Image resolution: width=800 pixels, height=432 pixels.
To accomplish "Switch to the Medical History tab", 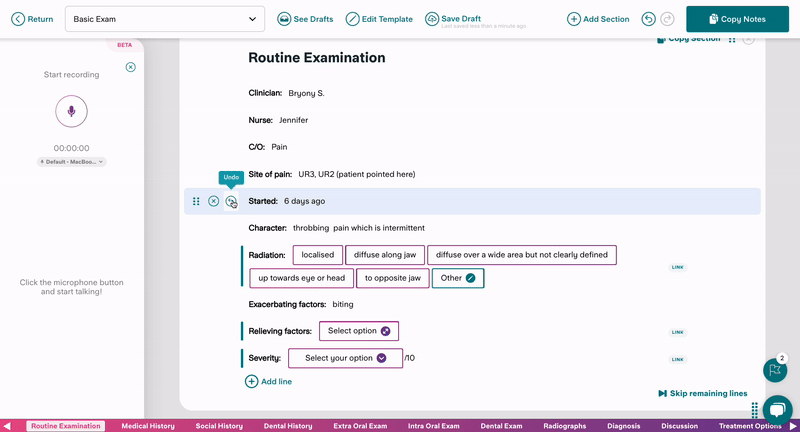I will pos(148,426).
